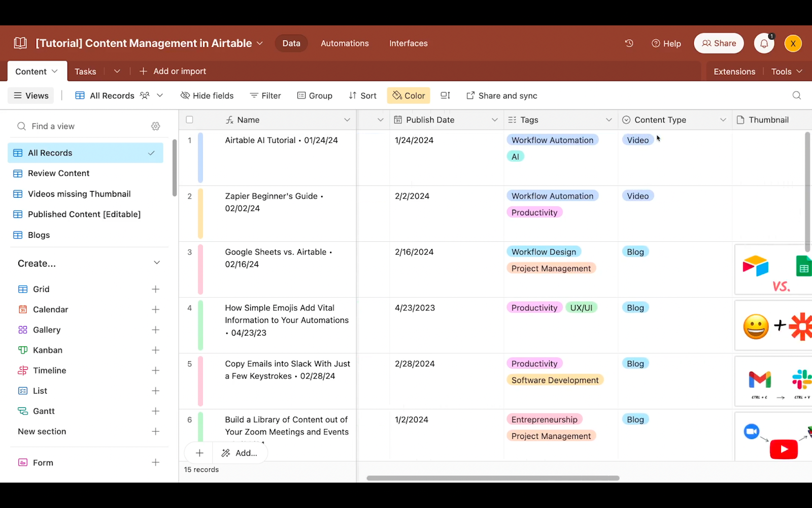Open Name field dropdown
Viewport: 812px width, 508px height.
pyautogui.click(x=347, y=120)
